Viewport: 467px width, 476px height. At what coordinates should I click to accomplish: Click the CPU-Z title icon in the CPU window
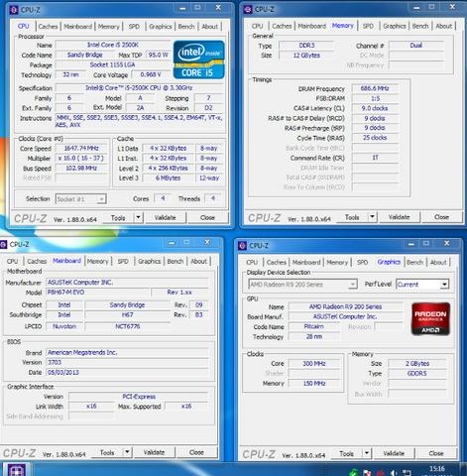pyautogui.click(x=14, y=10)
